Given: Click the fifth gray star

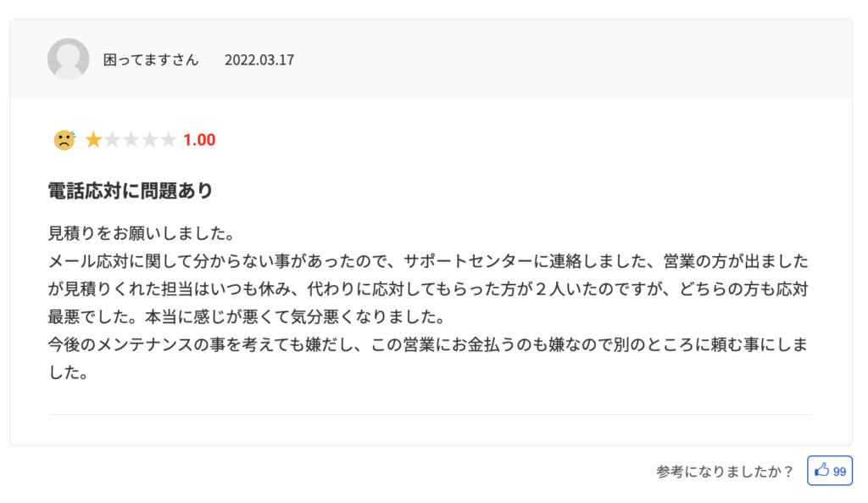Looking at the screenshot, I should [x=169, y=140].
